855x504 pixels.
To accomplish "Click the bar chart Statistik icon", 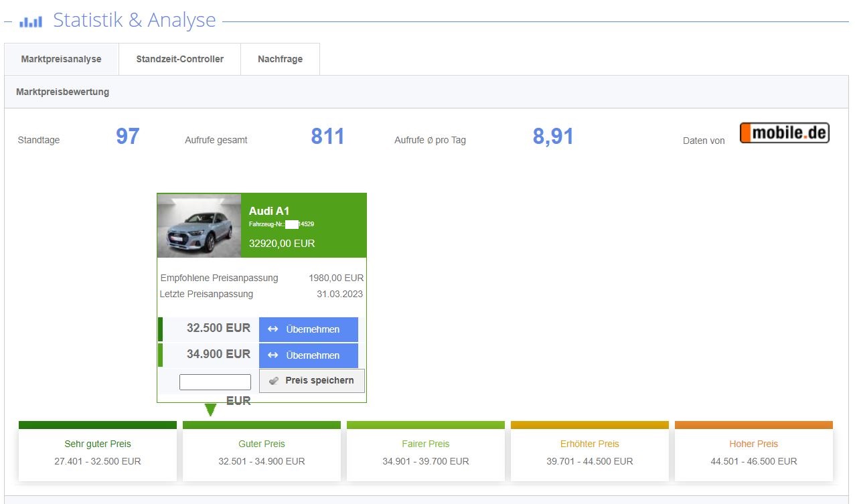I will coord(31,22).
